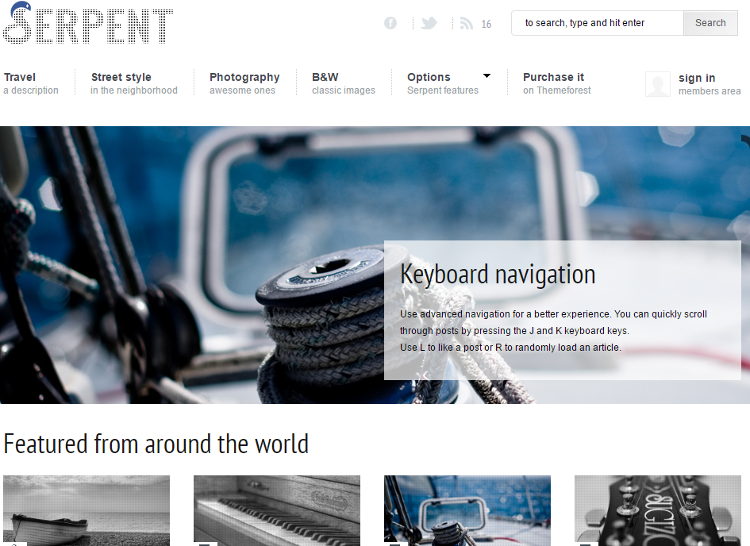Open the boat on beach thumbnail
Screen dimensions: 750x546
point(87,510)
